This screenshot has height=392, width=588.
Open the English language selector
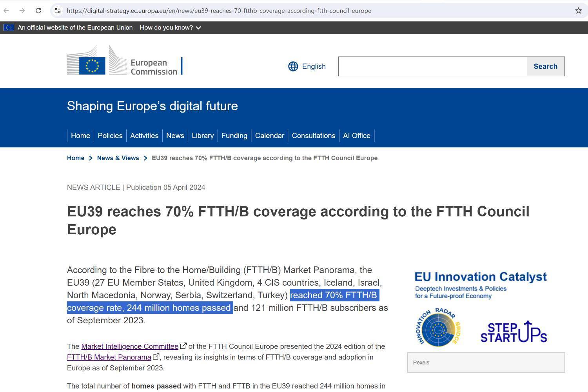pos(314,66)
